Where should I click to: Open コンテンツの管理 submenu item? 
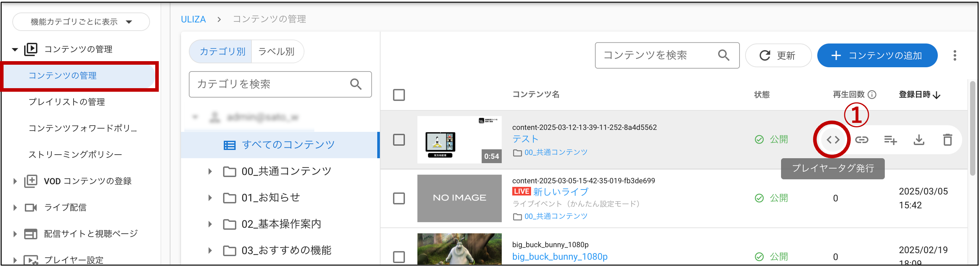point(79,76)
